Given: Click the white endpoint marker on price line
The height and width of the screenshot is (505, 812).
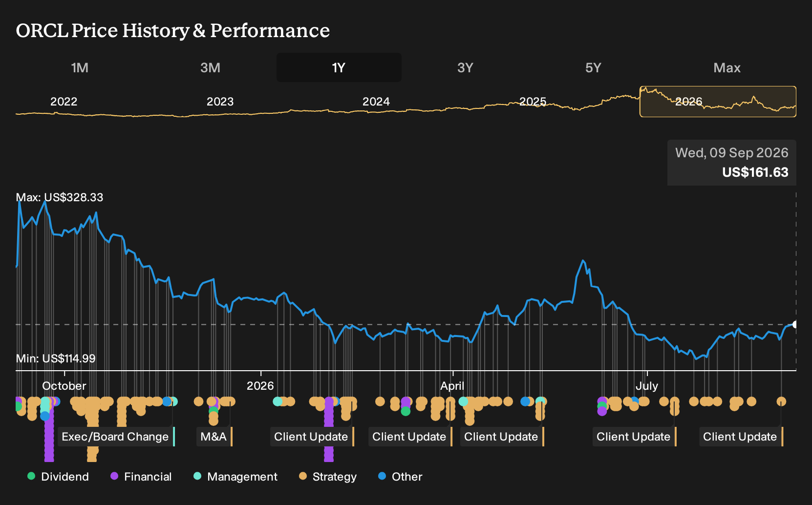Looking at the screenshot, I should (795, 324).
